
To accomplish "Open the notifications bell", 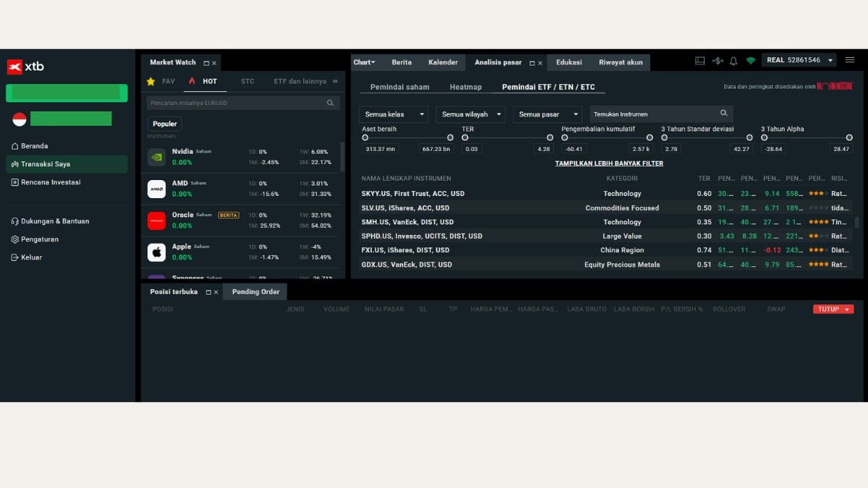I will [x=733, y=61].
